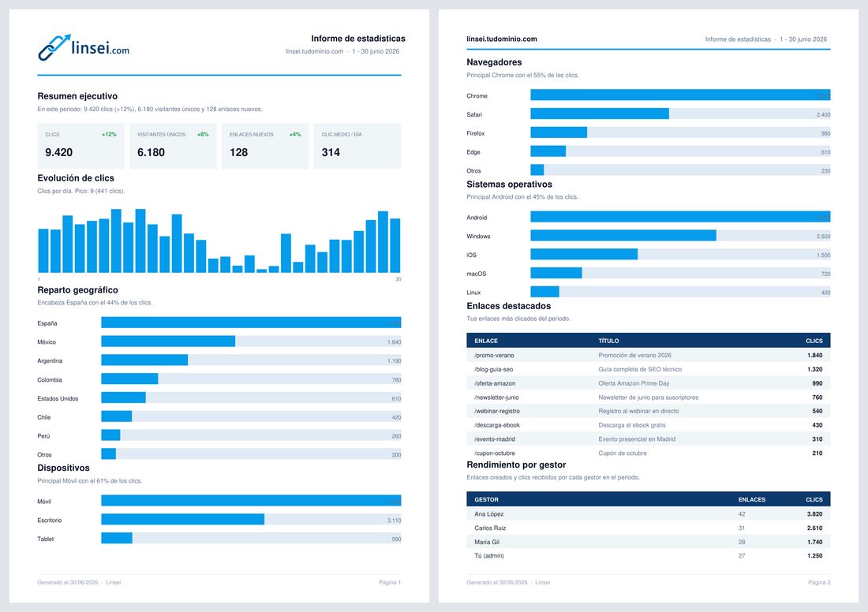Image resolution: width=868 pixels, height=612 pixels.
Task: Click the /blog-guia-seo link cell
Action: [494, 369]
